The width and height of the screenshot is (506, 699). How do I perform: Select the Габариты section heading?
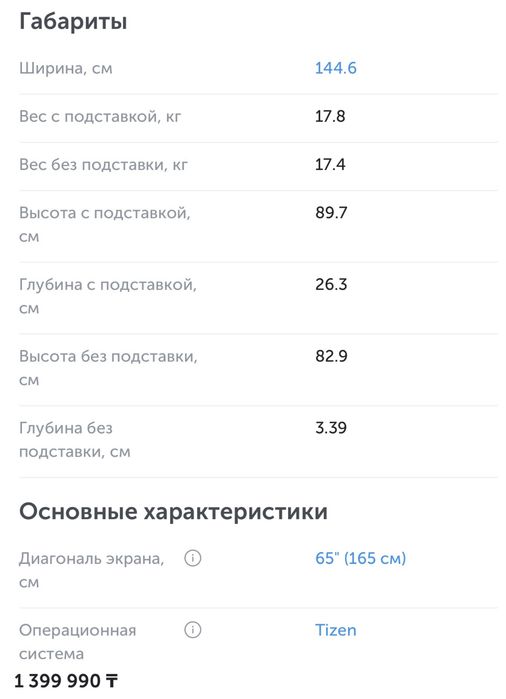(x=73, y=21)
